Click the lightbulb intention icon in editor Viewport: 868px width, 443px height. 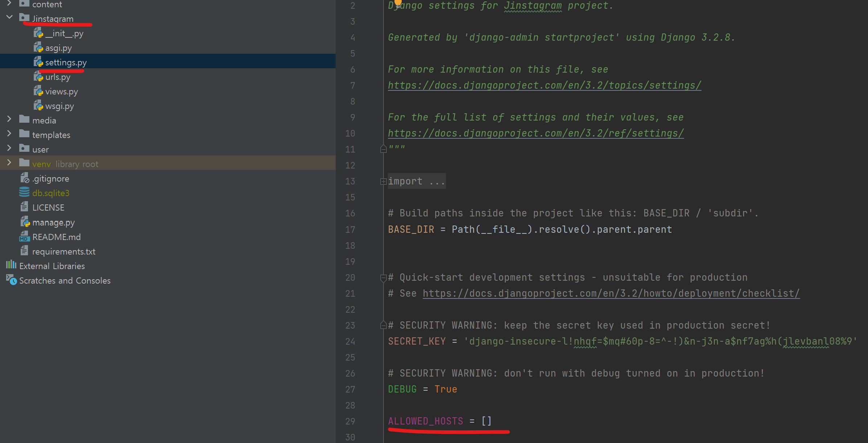tap(398, 3)
